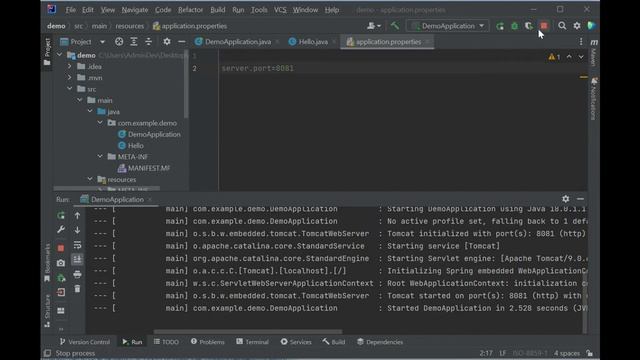Run with coverage icon in the toolbar
This screenshot has width=640, height=360.
(x=529, y=26)
